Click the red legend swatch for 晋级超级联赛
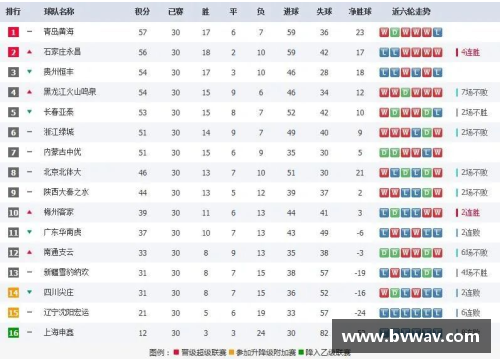This screenshot has height=362, width=500. (176, 352)
